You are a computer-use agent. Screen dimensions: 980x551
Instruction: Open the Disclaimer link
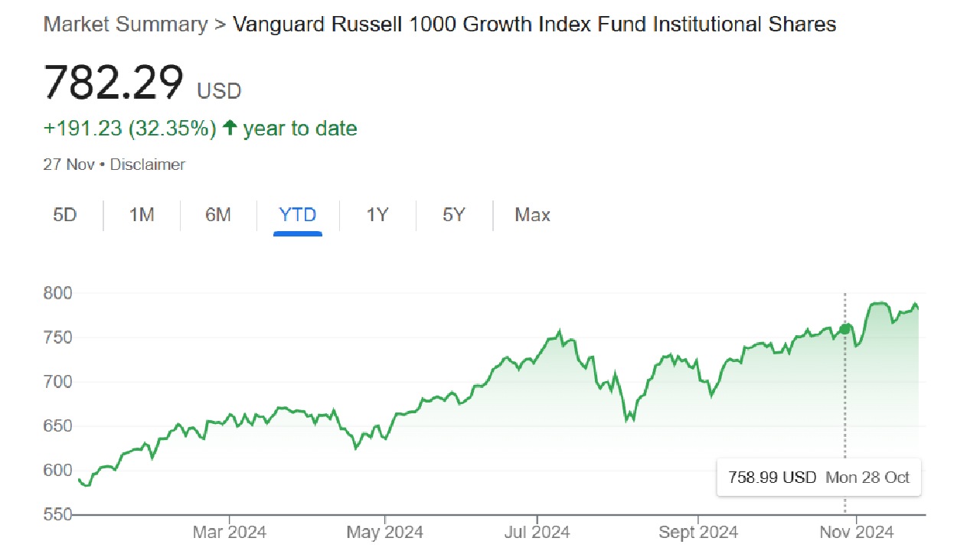148,165
